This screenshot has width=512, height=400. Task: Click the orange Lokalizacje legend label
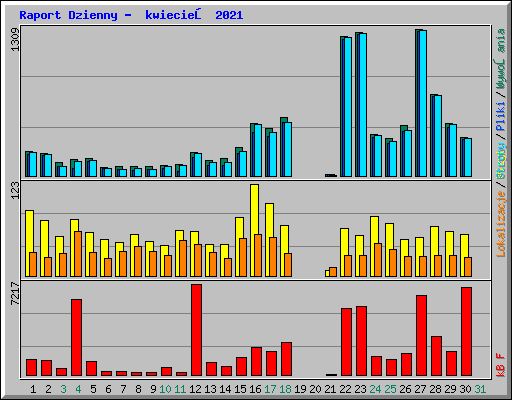(x=501, y=224)
